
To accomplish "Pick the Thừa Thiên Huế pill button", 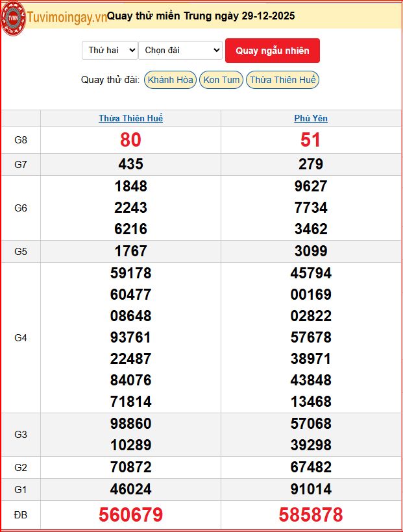I will point(282,80).
